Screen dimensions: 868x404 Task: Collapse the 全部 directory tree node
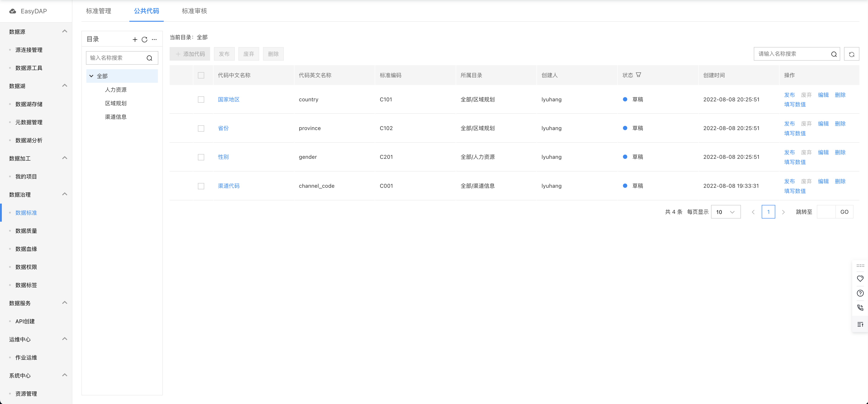91,76
